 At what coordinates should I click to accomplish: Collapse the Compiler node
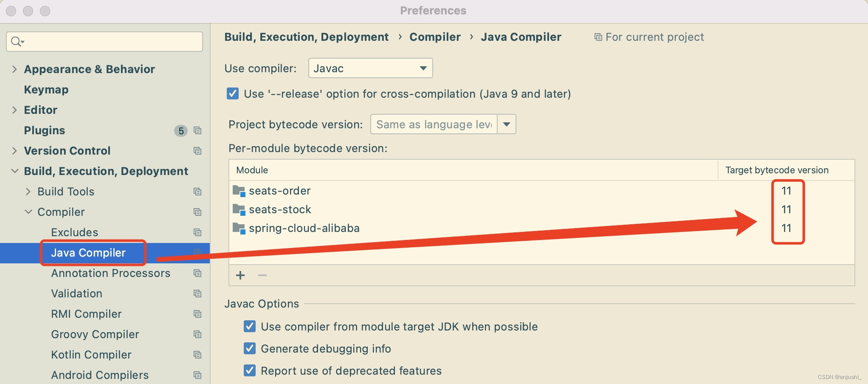point(28,212)
